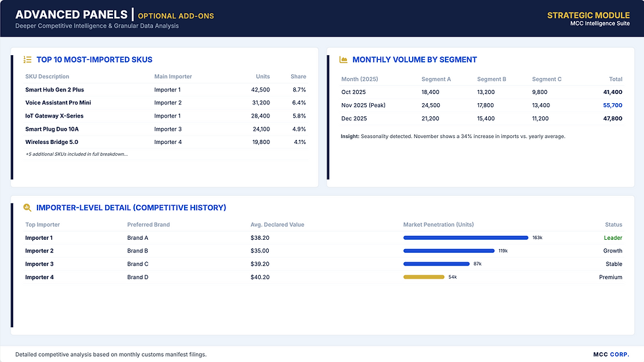Screen dimensions: 644x362
Task: Click the Avg. Declared Value column header
Action: (277, 225)
